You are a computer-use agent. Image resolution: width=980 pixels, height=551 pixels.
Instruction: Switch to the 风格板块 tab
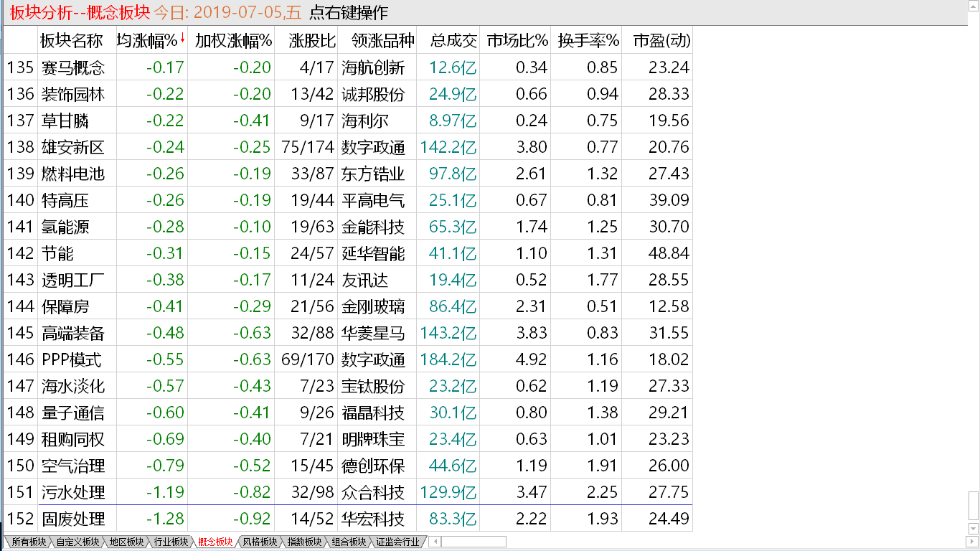[x=260, y=542]
